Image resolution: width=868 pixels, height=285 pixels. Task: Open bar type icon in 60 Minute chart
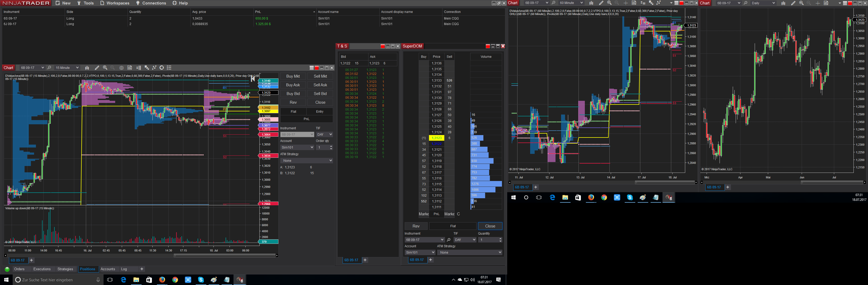[591, 3]
